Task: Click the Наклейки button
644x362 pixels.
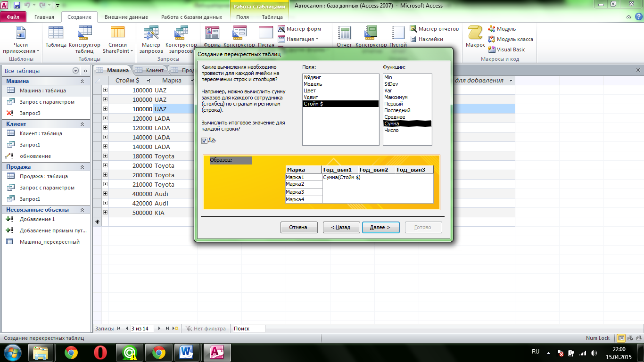Action: coord(426,39)
